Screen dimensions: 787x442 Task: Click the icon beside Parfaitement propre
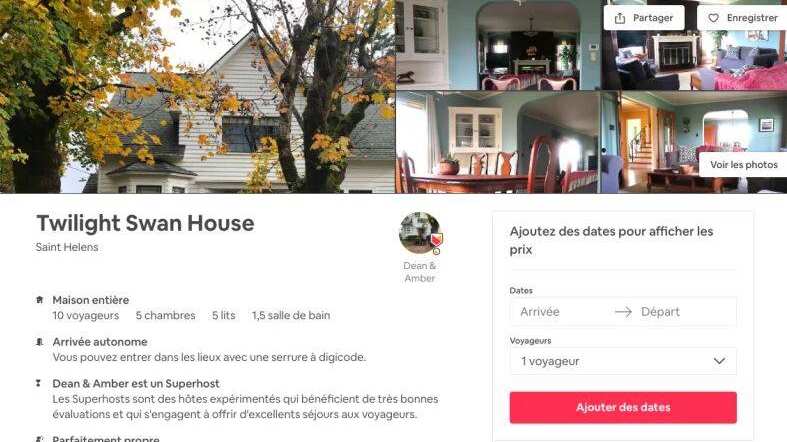point(40,438)
